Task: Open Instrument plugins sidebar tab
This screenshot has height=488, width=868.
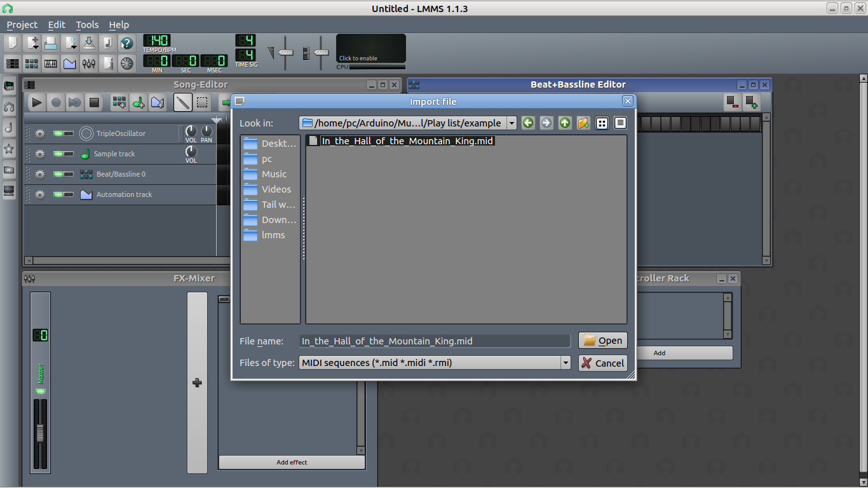Action: [9, 85]
